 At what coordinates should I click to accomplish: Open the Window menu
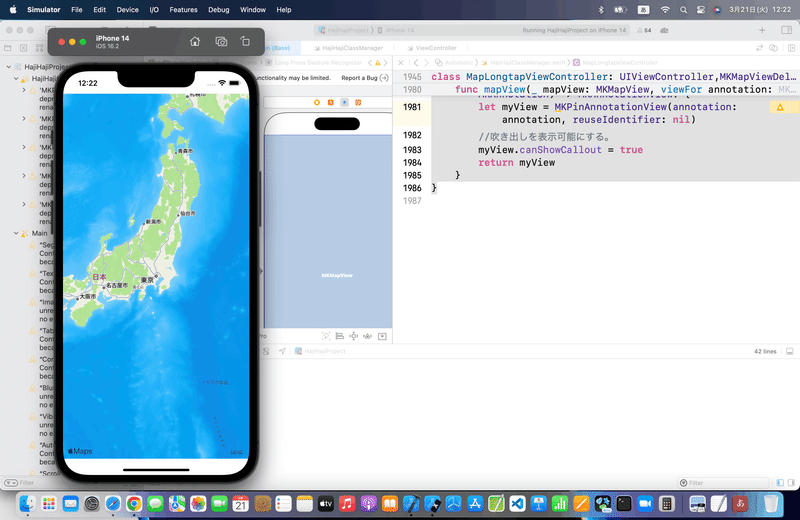(x=253, y=10)
